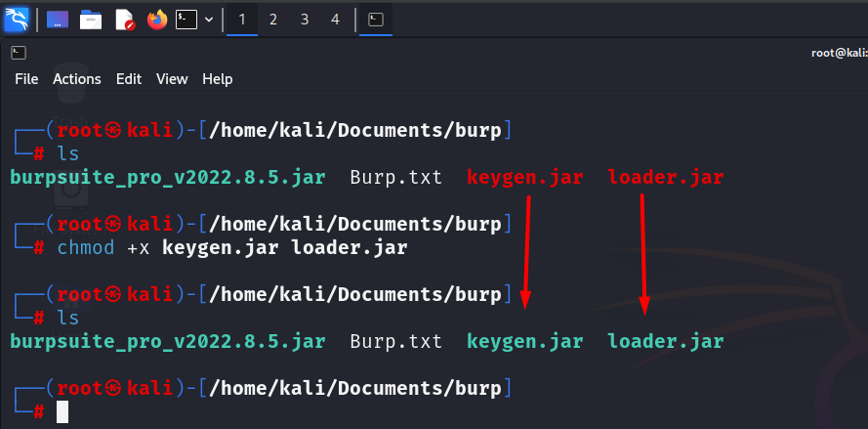Viewport: 868px width, 429px height.
Task: Open the File menu
Action: 26,79
